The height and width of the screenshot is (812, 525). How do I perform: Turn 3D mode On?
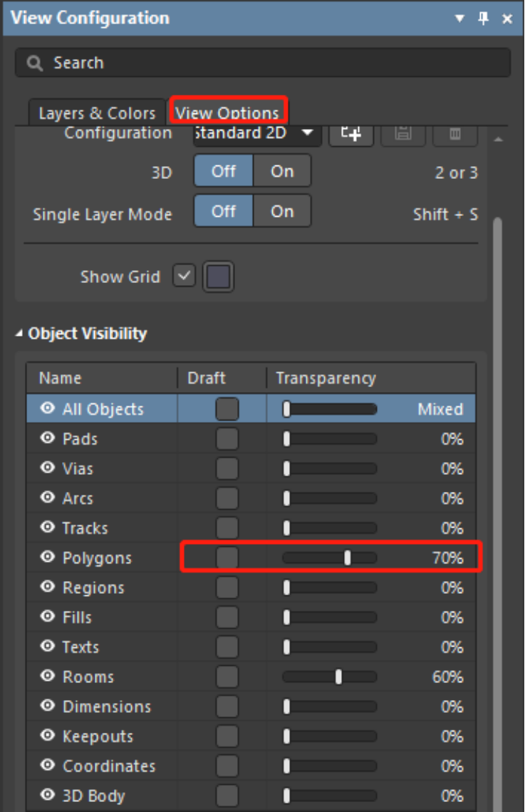click(282, 172)
